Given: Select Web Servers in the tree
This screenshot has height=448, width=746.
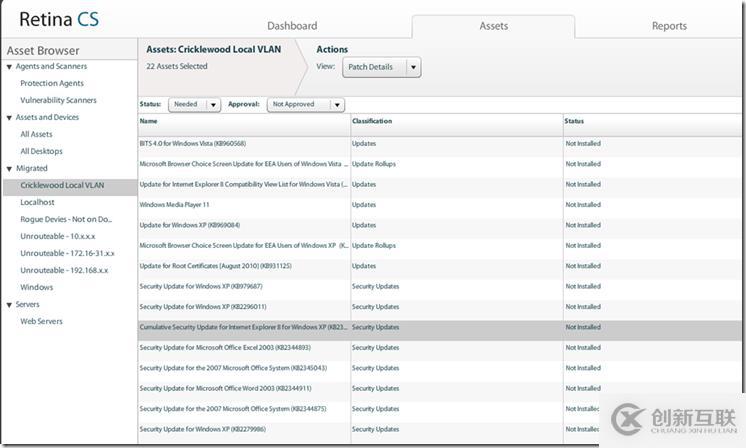Looking at the screenshot, I should coord(41,321).
